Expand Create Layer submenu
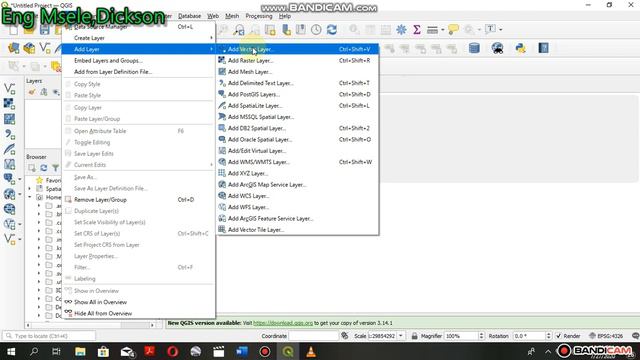Image resolution: width=640 pixels, height=360 pixels. click(139, 38)
